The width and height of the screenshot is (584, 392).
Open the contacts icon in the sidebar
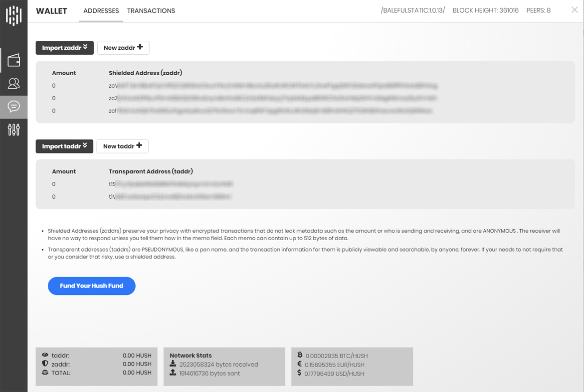14,83
